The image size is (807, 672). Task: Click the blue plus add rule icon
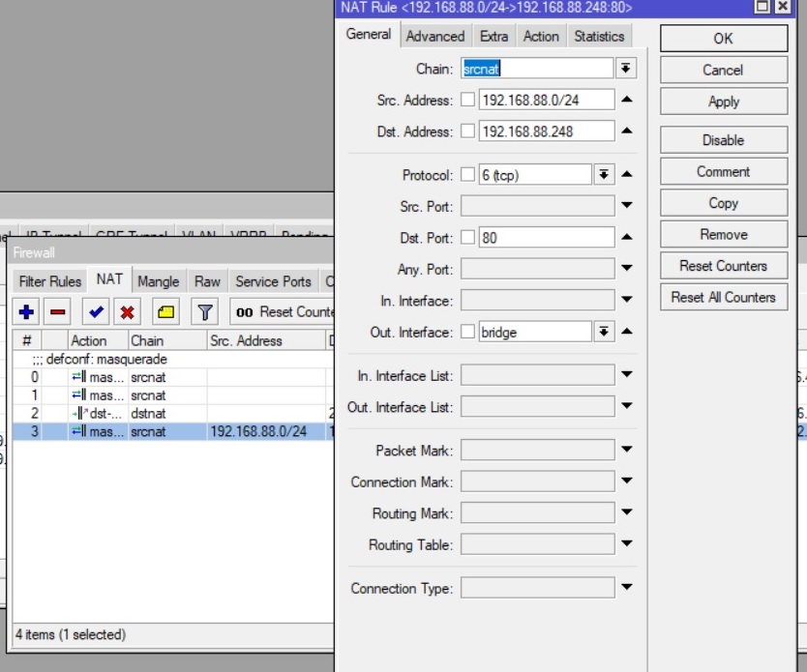[x=26, y=312]
